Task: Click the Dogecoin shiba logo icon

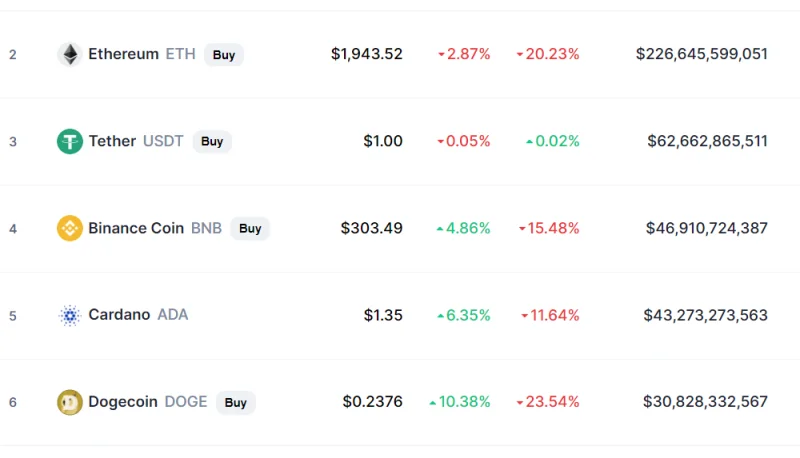Action: [70, 402]
